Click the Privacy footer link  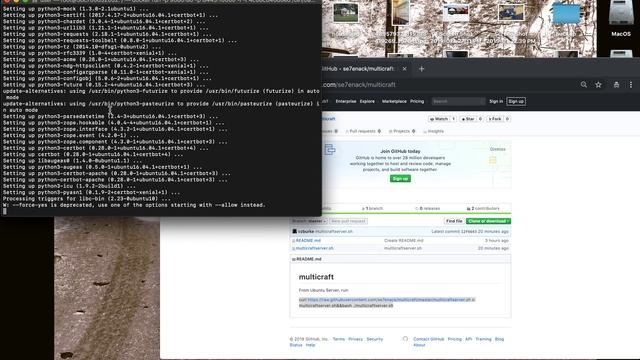tap(355, 339)
